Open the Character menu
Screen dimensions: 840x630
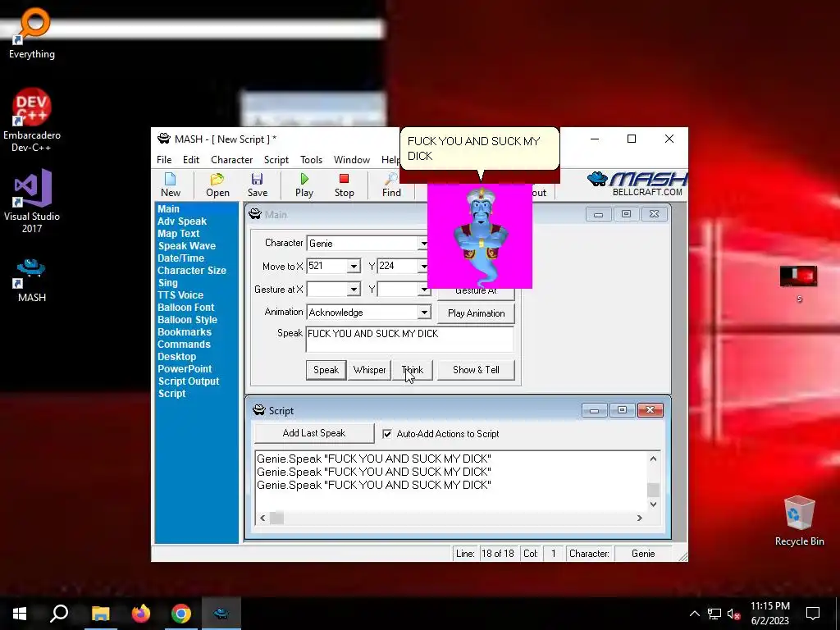(x=231, y=160)
